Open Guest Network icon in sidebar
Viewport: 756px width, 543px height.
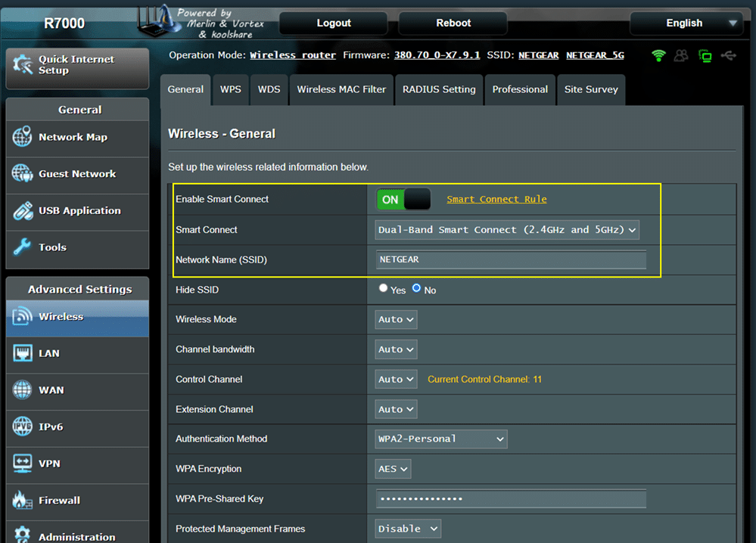[22, 173]
